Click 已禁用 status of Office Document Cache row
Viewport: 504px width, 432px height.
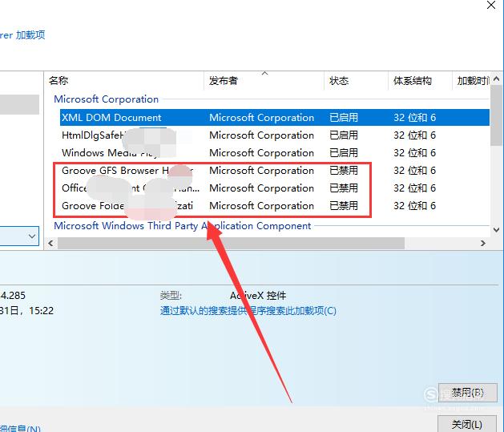344,188
